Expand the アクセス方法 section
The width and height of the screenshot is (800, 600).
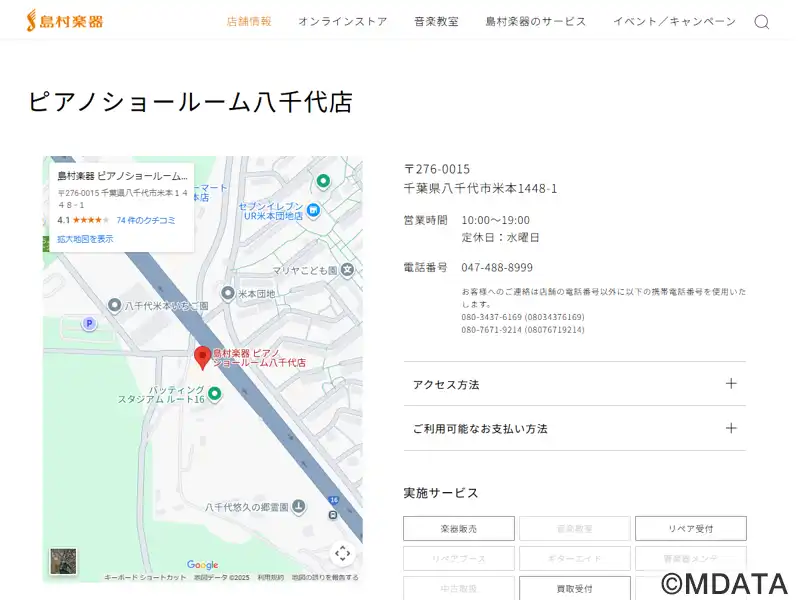[574, 384]
